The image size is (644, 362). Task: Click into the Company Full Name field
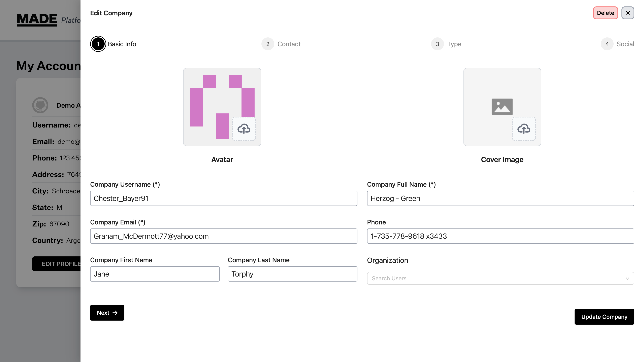(x=500, y=198)
